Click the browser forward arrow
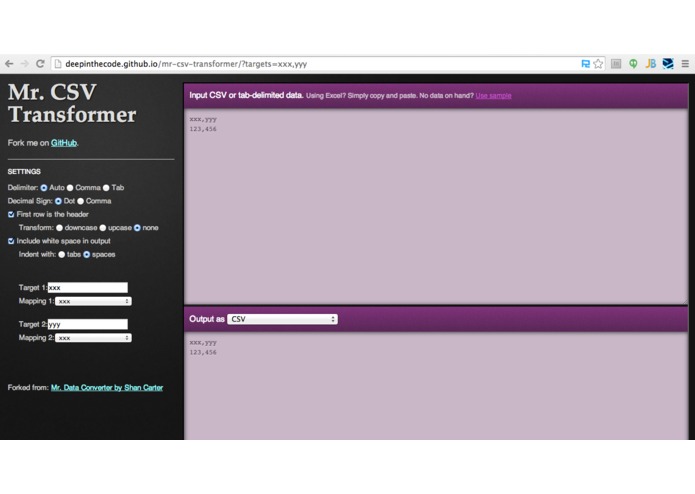 pos(24,64)
